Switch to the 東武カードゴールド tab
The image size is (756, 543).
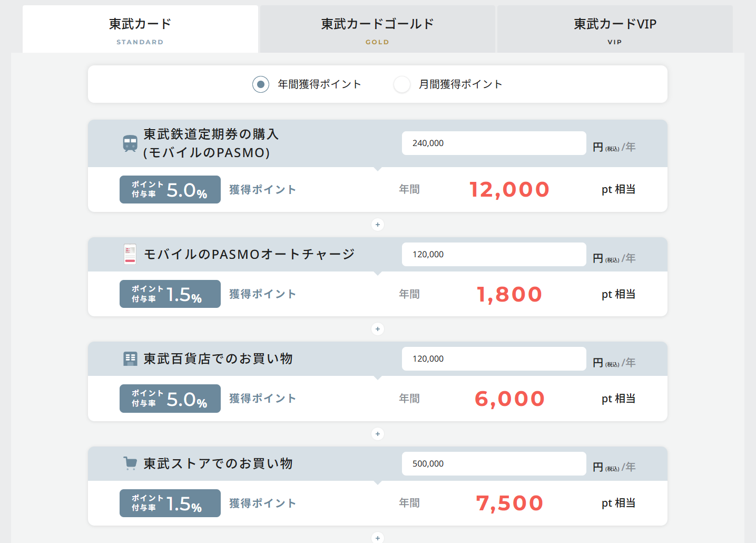(377, 30)
